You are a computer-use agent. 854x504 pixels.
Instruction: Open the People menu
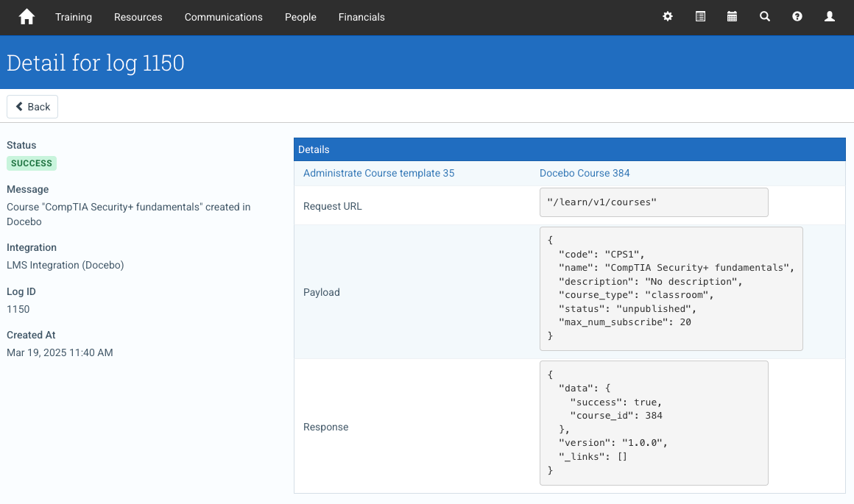pos(300,17)
